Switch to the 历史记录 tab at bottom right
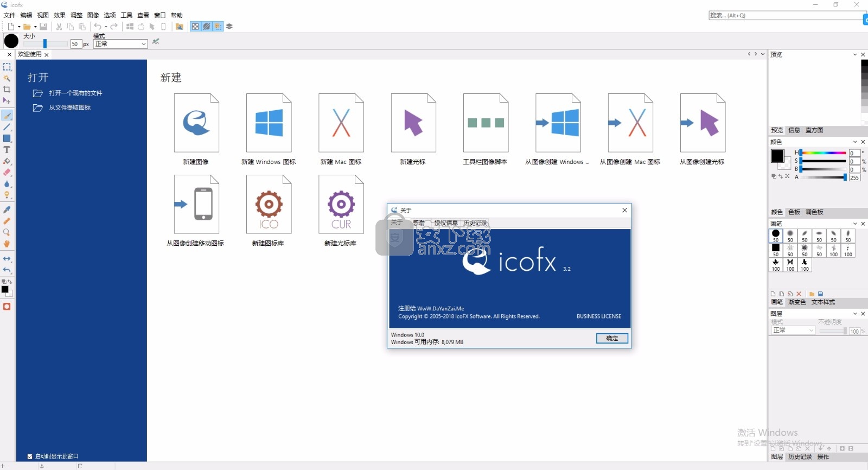This screenshot has width=868, height=470. [x=800, y=457]
